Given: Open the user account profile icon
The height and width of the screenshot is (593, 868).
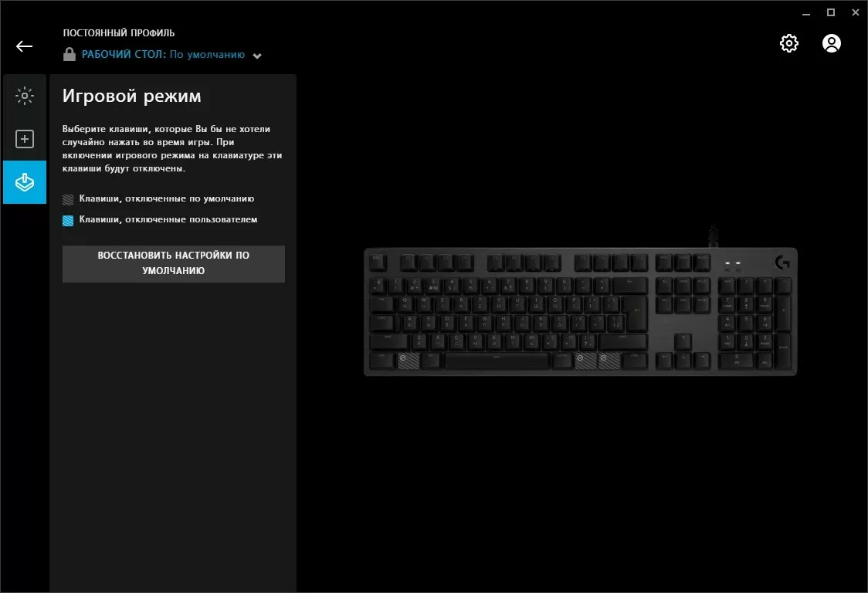Looking at the screenshot, I should coord(832,43).
